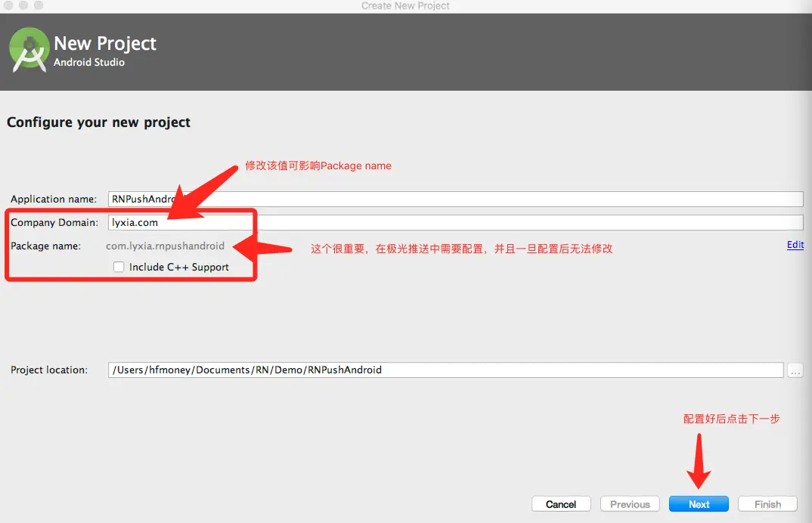Click the Edit link for package name

click(795, 245)
